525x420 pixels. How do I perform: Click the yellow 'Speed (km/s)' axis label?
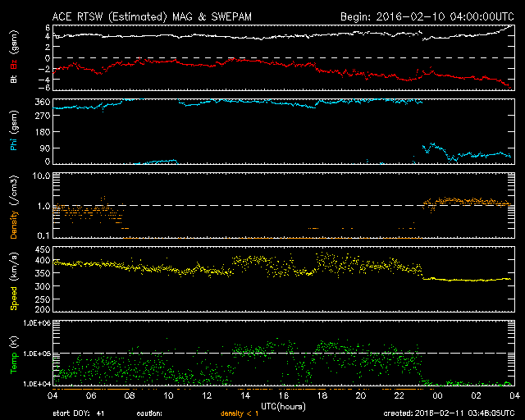coord(14,281)
